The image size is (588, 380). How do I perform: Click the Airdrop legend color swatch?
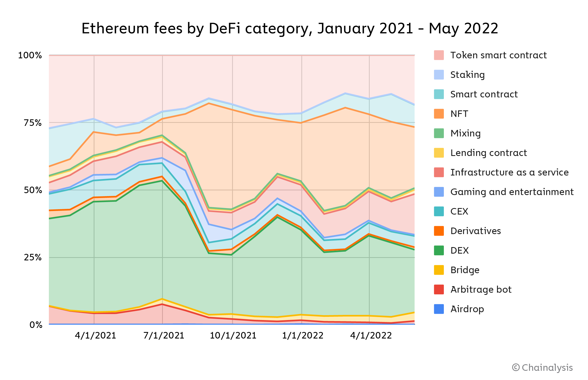439,309
